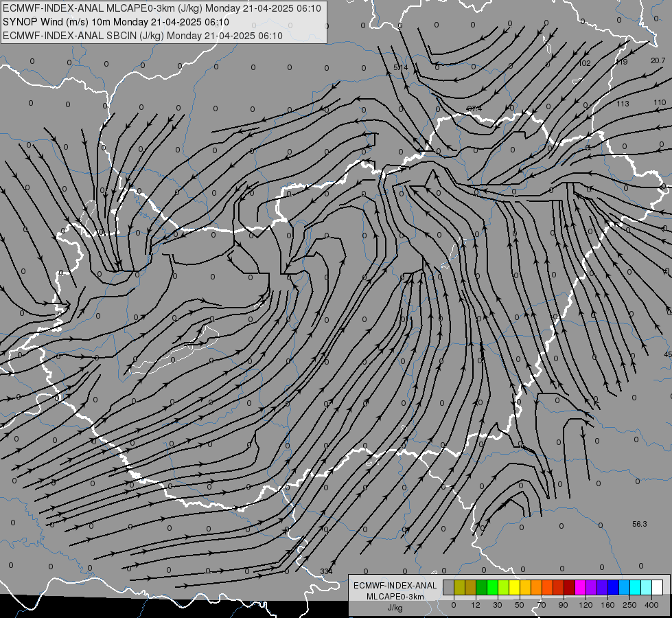Viewport: 672px width, 618px height.
Task: Click the legend label 'ECMWF-INDEX-ANAL'
Action: 395,586
